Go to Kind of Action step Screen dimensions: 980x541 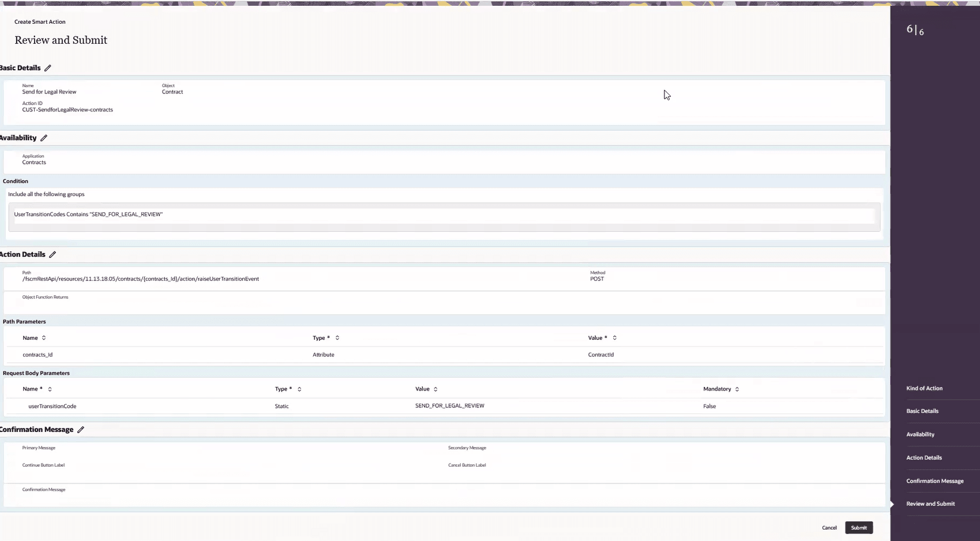(x=924, y=388)
